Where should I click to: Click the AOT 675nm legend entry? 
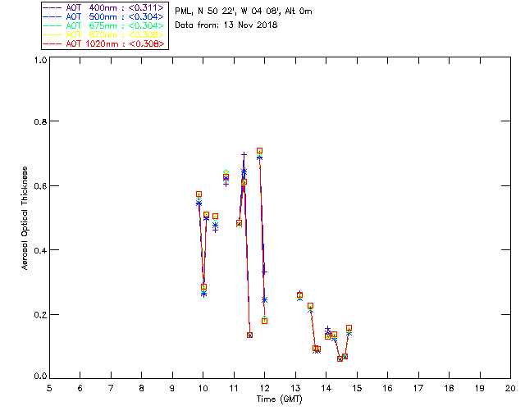(104, 25)
